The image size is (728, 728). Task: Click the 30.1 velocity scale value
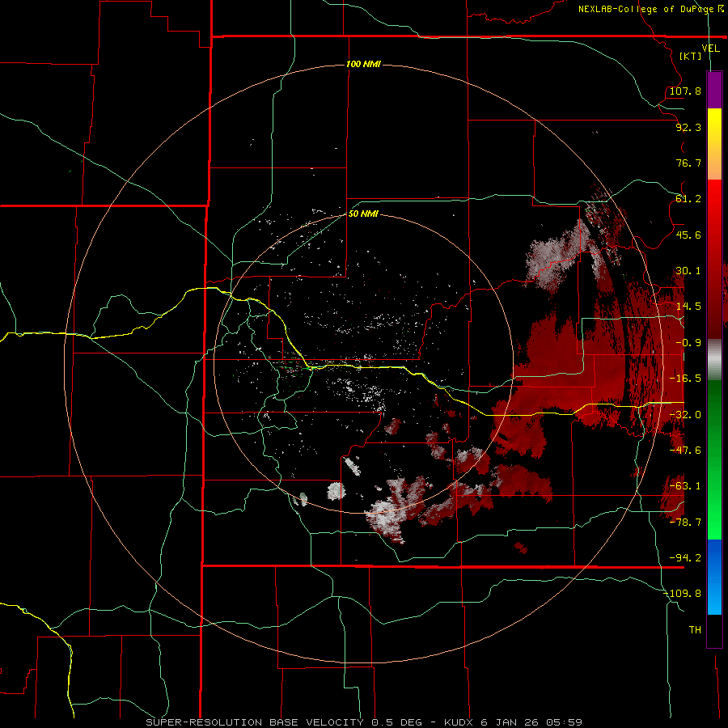point(688,271)
